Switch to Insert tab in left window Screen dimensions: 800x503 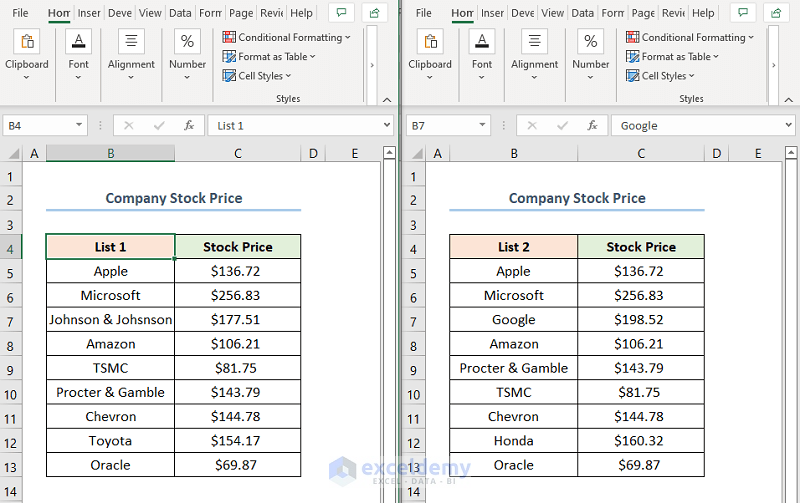[89, 13]
